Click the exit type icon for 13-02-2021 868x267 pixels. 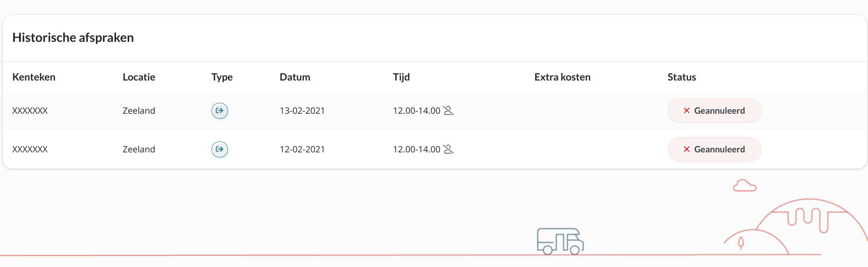220,111
